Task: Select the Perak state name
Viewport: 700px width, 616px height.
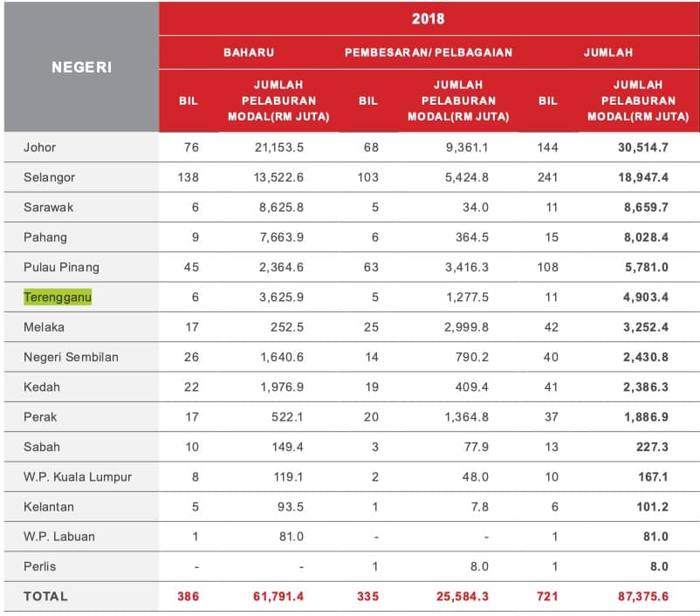Action: point(40,417)
